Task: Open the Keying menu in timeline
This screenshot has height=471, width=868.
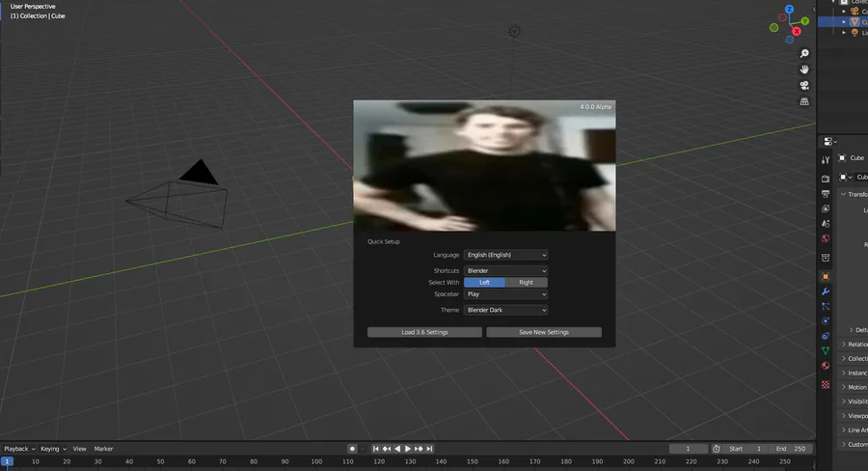Action: pos(53,449)
